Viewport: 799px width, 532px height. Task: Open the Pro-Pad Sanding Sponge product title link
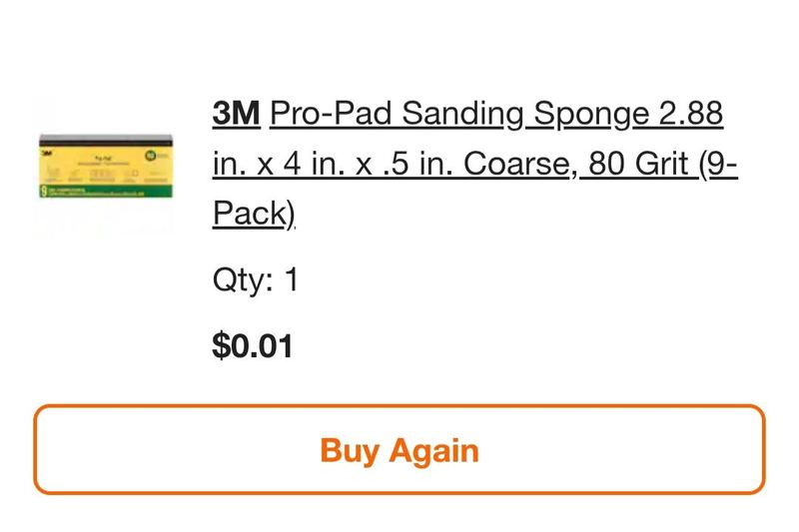click(475, 164)
